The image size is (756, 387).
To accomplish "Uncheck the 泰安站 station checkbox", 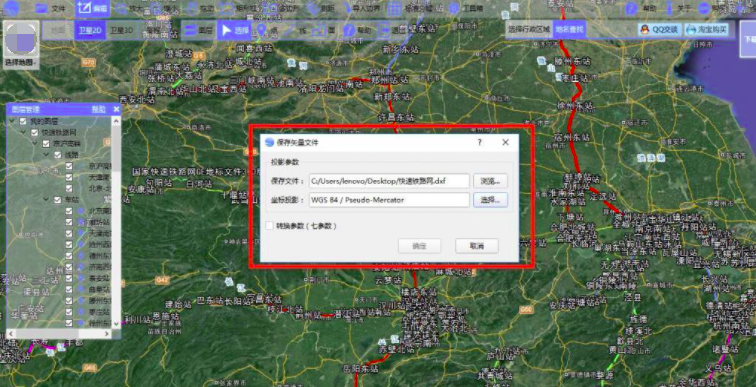I will [69, 278].
